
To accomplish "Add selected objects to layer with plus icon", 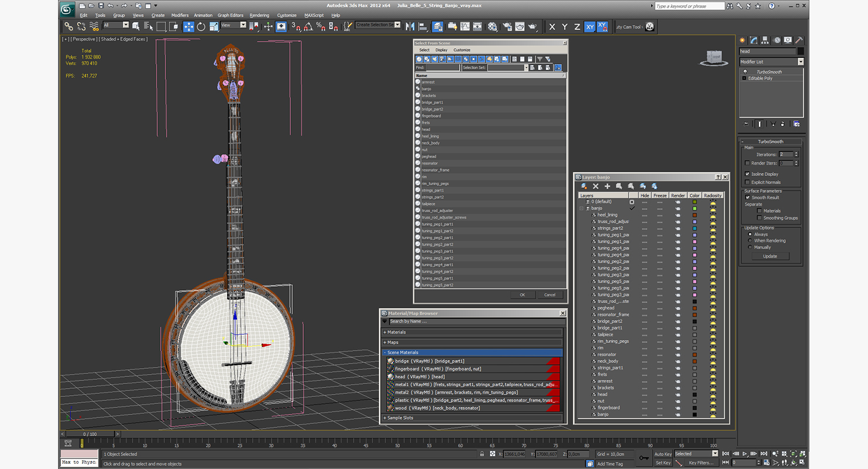I will (x=607, y=186).
